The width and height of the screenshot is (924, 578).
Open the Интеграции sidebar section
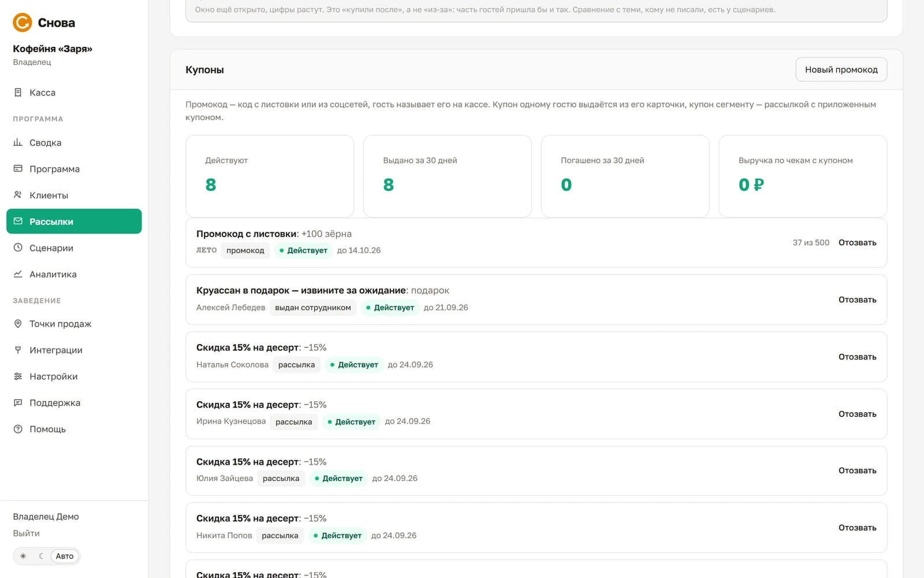74,350
